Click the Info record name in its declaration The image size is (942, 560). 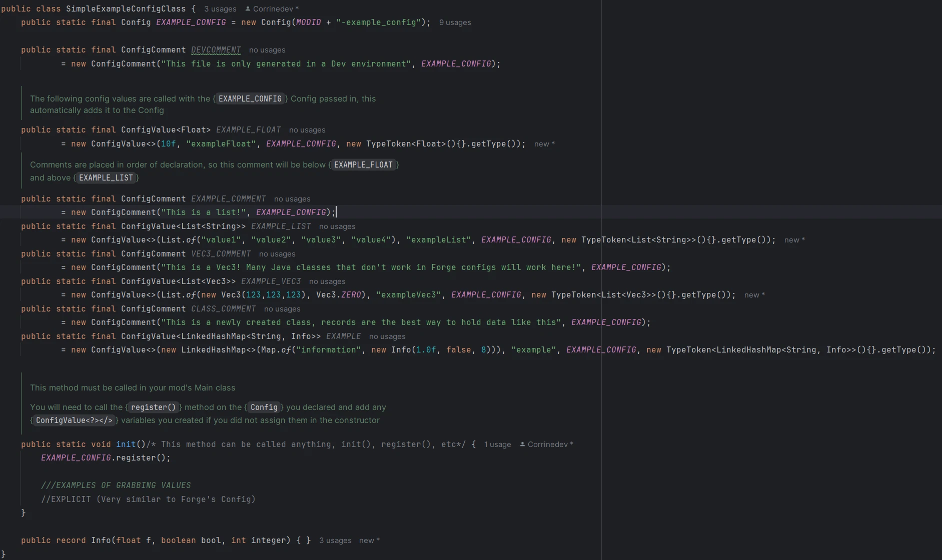click(x=101, y=540)
